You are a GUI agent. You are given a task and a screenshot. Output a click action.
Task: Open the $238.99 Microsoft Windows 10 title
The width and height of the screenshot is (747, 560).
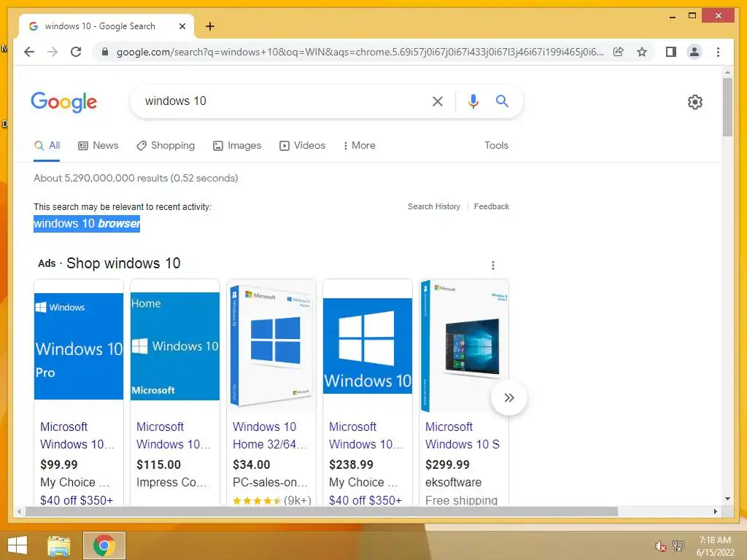click(x=366, y=435)
